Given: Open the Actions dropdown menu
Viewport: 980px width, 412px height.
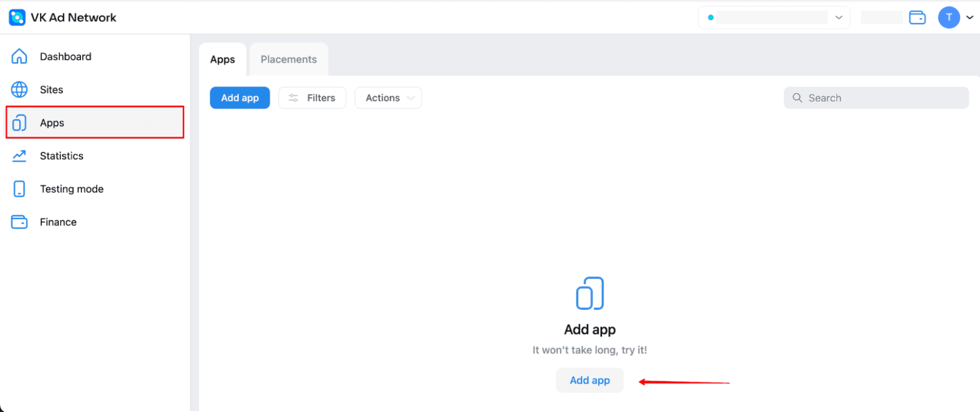Looking at the screenshot, I should (388, 98).
